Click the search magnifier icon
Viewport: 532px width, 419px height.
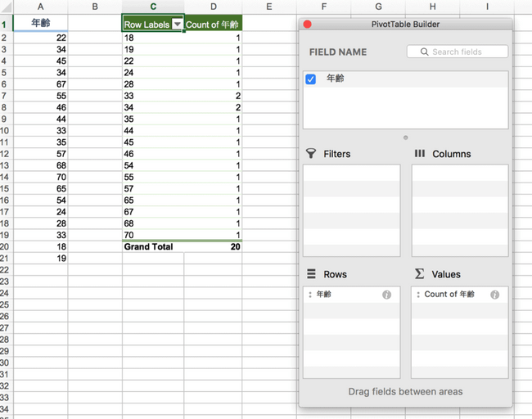pos(424,52)
